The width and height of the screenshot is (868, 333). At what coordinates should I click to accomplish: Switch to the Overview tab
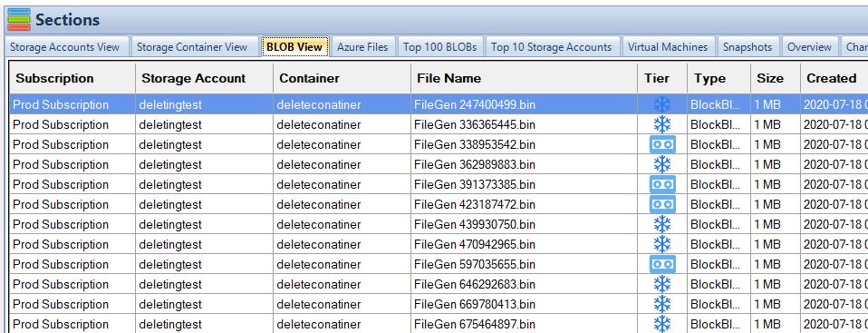[809, 47]
